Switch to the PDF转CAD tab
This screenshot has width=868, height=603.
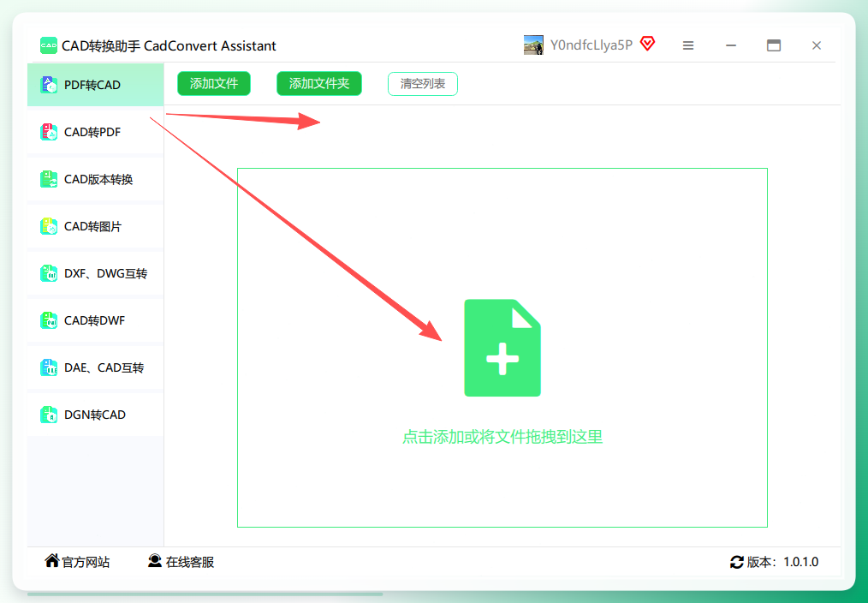click(95, 85)
